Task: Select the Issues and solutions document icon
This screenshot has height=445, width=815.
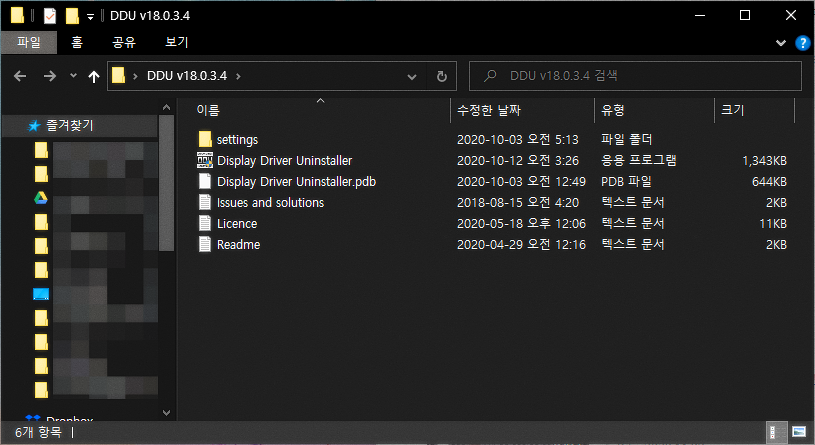Action: pyautogui.click(x=205, y=202)
